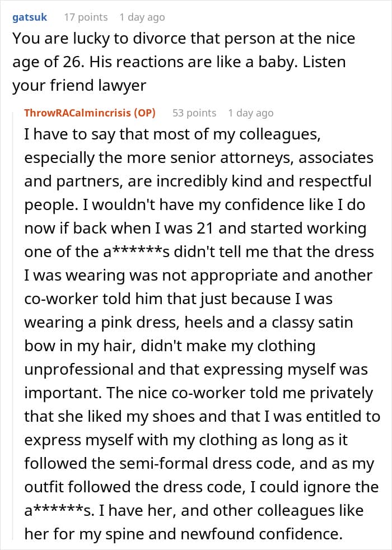Screen dimensions: 392x550
Task: Click the words 'your friend lawyer'
Action: click(80, 86)
